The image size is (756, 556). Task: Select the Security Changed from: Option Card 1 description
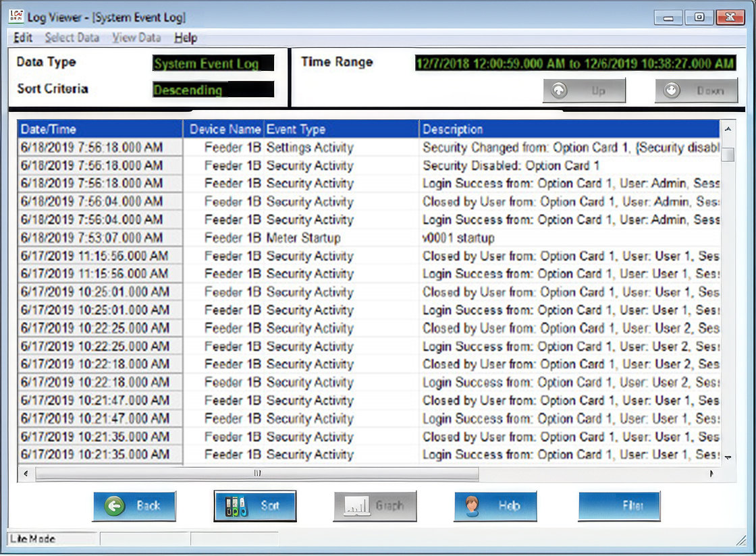[x=571, y=147]
